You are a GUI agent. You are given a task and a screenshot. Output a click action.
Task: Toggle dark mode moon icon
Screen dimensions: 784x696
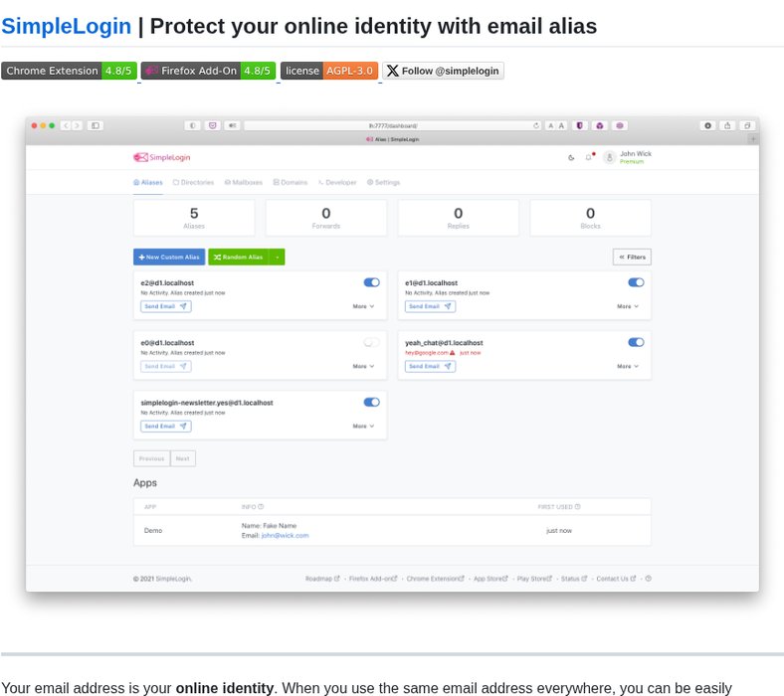(571, 158)
